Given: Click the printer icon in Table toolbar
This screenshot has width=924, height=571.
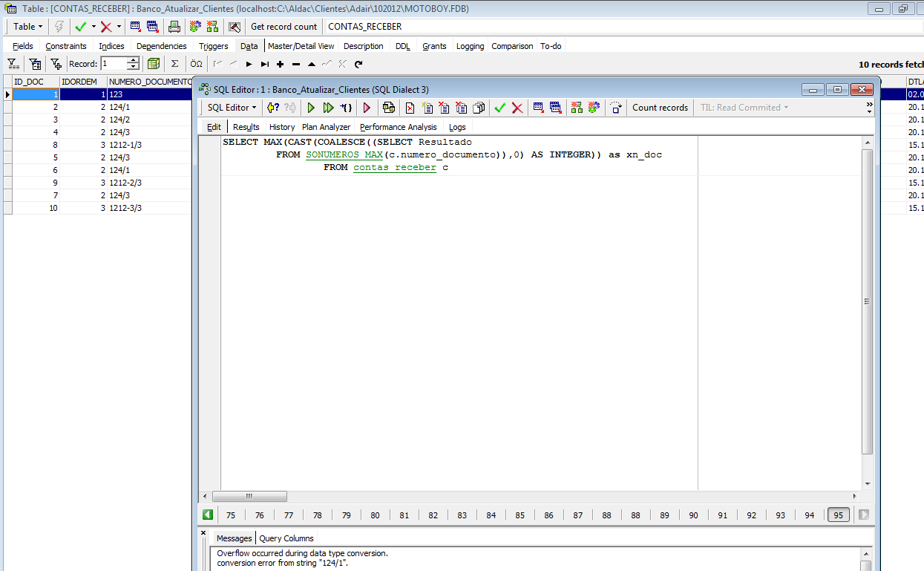Looking at the screenshot, I should tap(174, 27).
